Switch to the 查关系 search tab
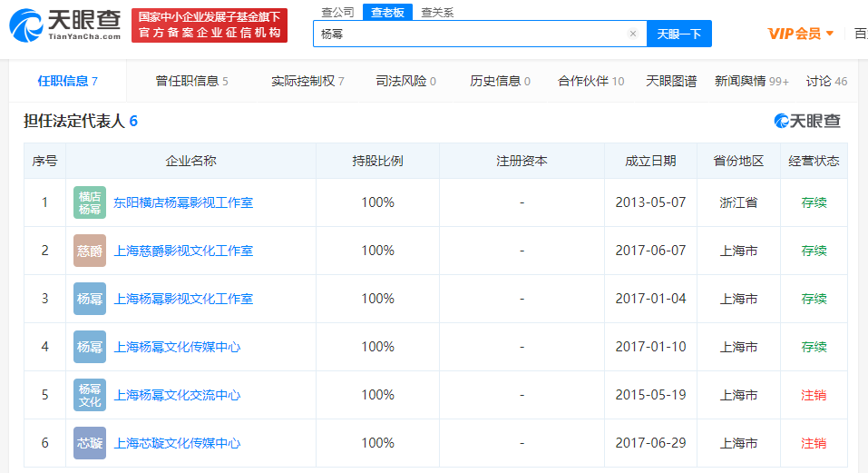This screenshot has width=868, height=473. click(x=437, y=12)
